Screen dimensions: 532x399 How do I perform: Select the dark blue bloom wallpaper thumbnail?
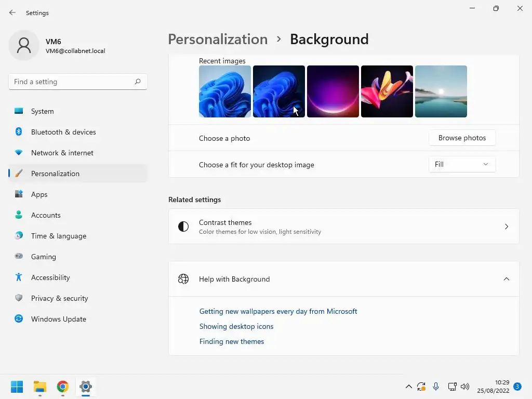tap(279, 91)
